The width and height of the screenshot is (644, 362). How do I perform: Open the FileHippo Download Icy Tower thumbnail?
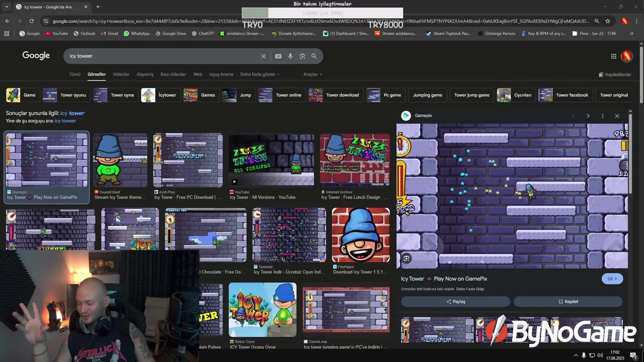tap(361, 234)
